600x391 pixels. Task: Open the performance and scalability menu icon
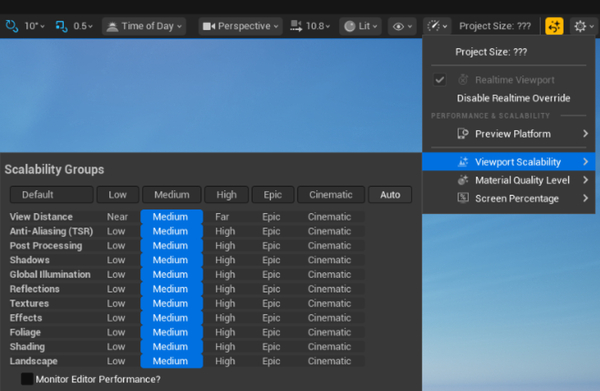coord(437,26)
